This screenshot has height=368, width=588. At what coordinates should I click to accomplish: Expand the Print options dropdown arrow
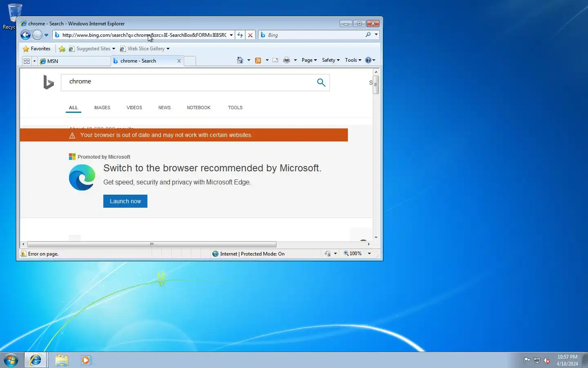295,60
